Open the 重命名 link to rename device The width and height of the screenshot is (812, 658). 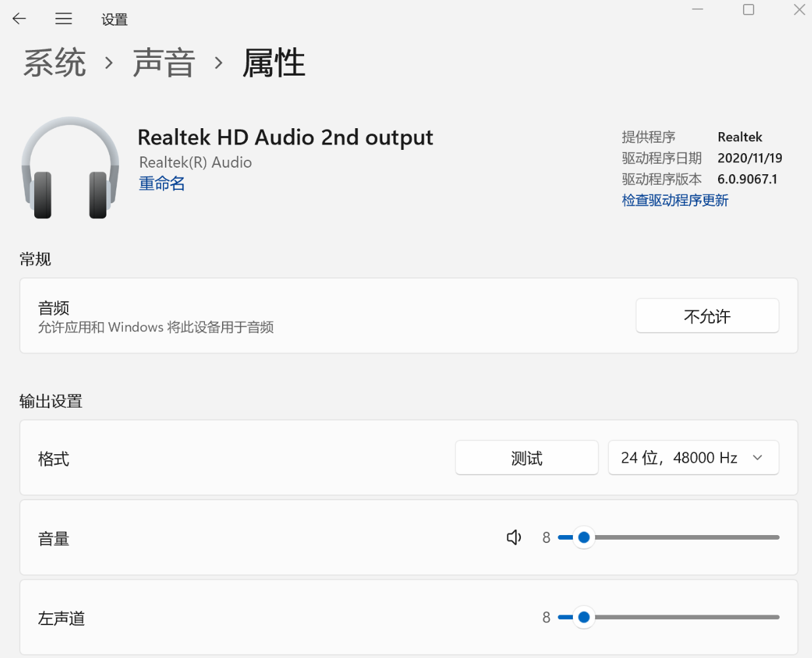[162, 183]
